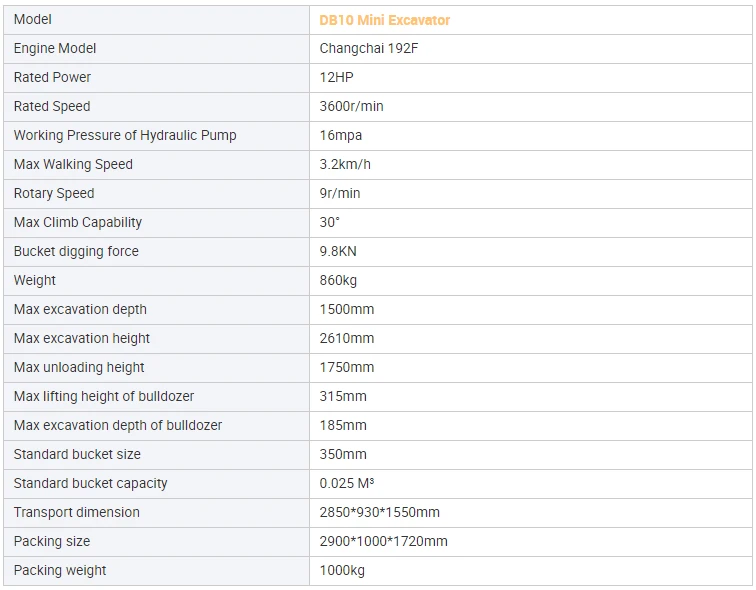The width and height of the screenshot is (756, 590).
Task: Select the Max Walking Speed label
Action: click(x=73, y=164)
